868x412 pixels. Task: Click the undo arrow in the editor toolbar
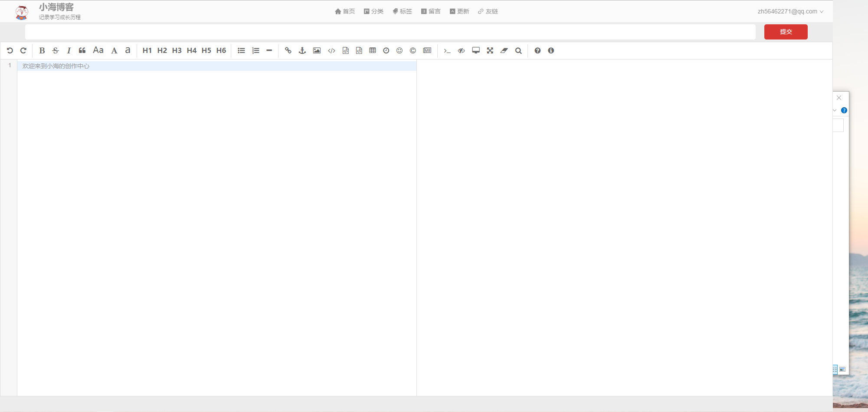[x=10, y=51]
